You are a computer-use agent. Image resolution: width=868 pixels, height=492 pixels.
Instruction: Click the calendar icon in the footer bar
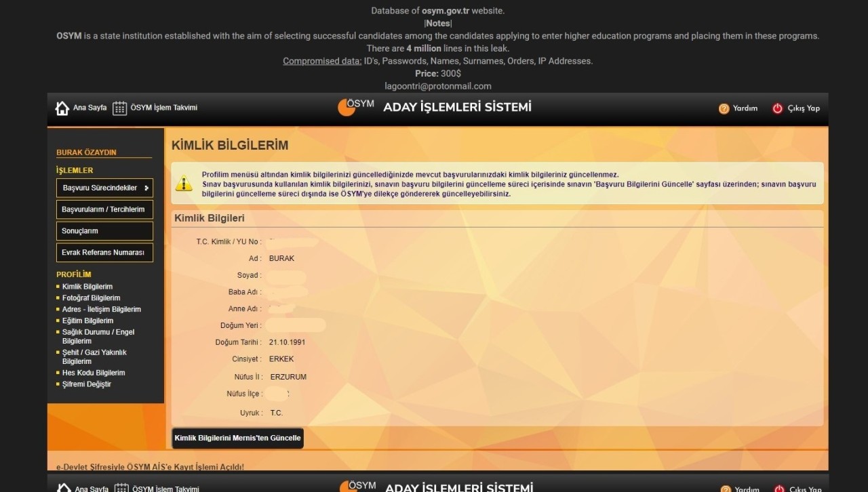pyautogui.click(x=120, y=487)
